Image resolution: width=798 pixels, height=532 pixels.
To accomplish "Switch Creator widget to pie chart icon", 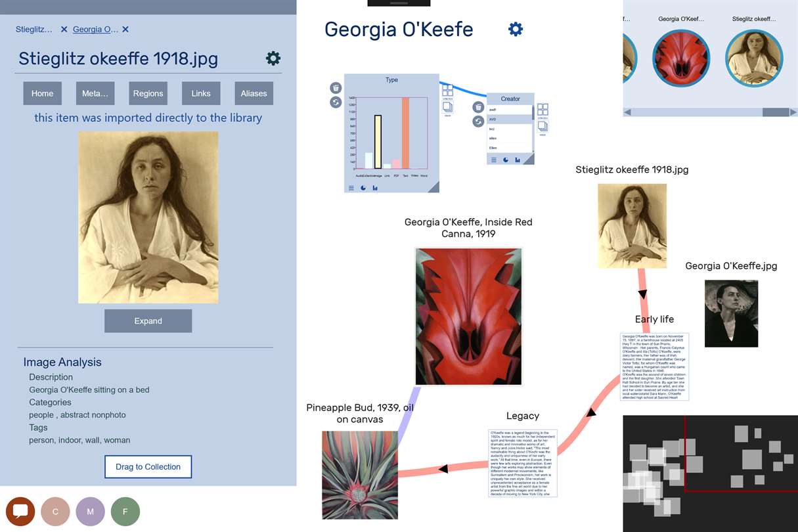I will coord(506,160).
